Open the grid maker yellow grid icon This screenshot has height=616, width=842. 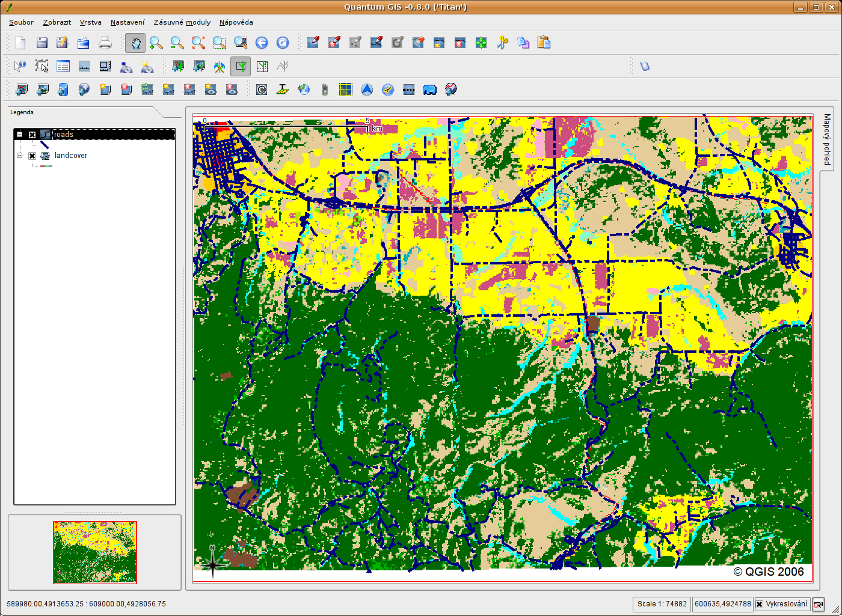tap(346, 90)
